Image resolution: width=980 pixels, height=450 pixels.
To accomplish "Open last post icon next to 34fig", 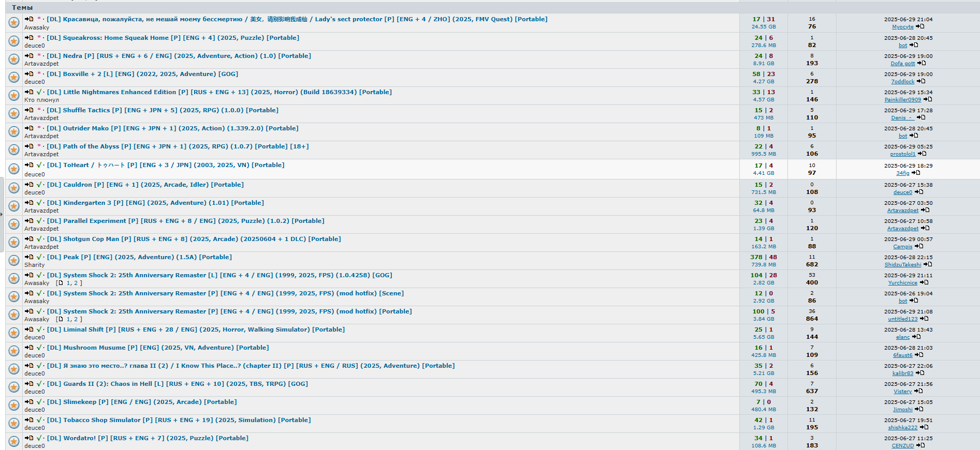I will coord(916,173).
